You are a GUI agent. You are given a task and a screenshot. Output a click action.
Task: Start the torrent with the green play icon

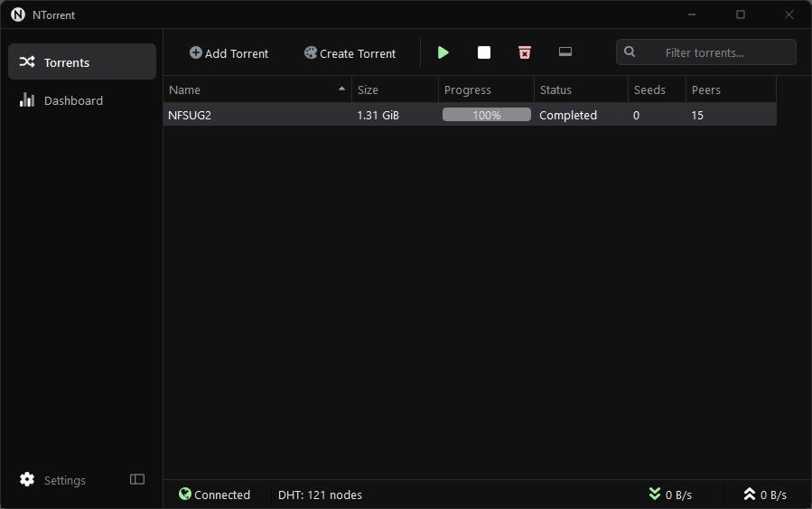pos(443,52)
